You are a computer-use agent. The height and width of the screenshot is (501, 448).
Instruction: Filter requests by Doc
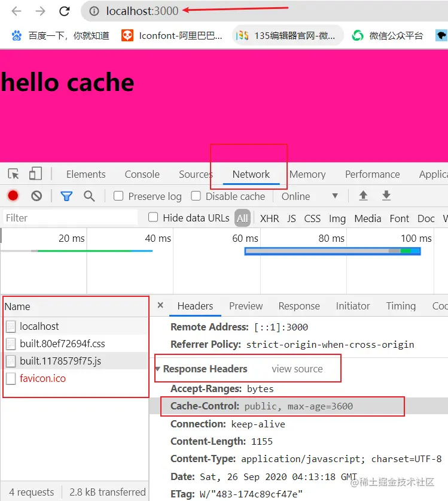click(x=426, y=218)
